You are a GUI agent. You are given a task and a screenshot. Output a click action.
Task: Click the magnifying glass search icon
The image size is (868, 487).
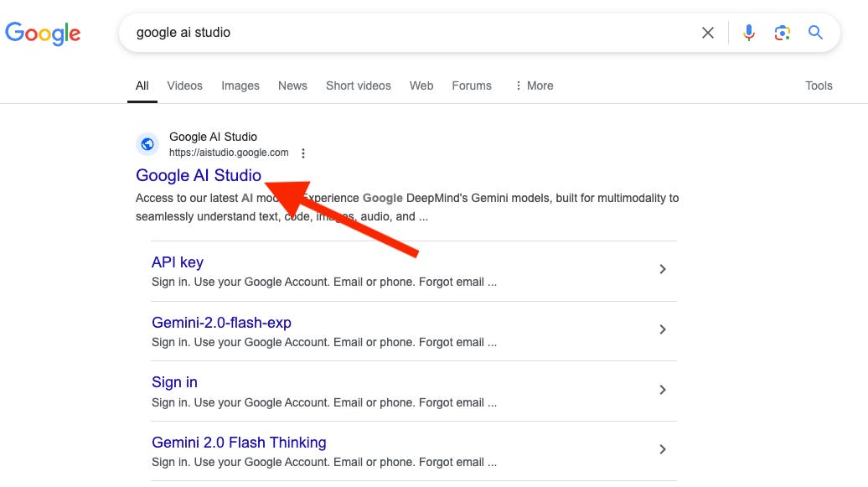(x=815, y=33)
